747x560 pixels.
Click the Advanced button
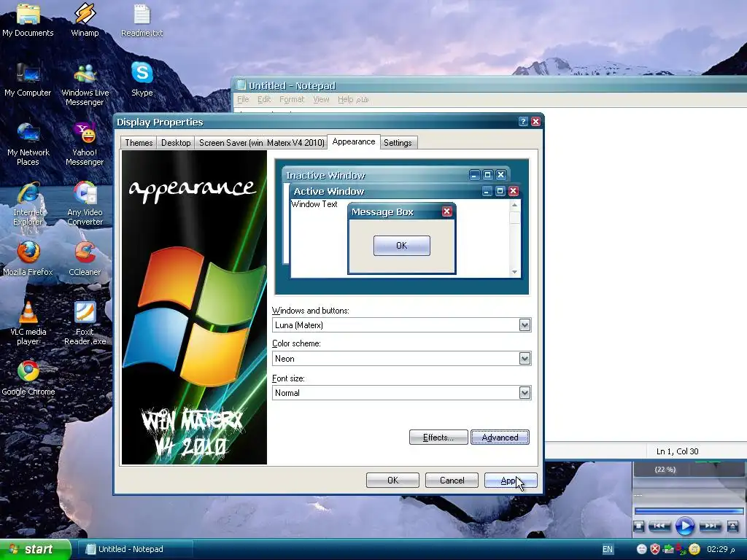tap(500, 437)
